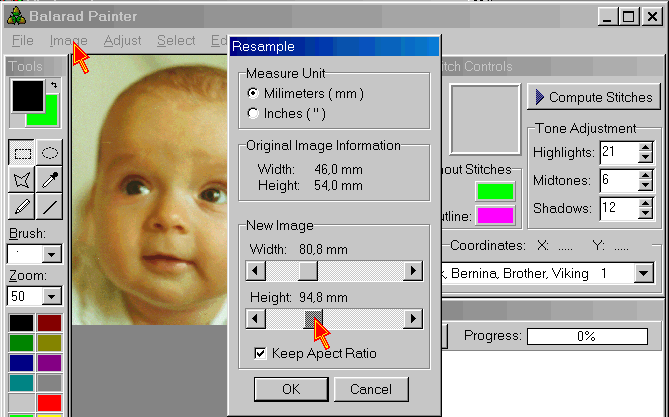The image size is (669, 417).
Task: Click the magenta outline color swatch
Action: pyautogui.click(x=495, y=216)
